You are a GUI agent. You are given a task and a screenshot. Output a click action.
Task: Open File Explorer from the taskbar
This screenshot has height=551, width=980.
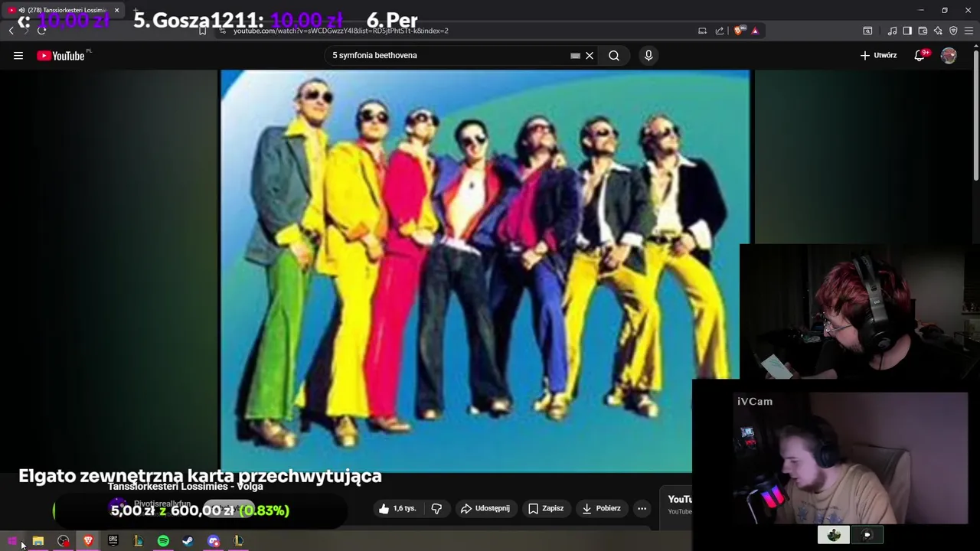click(38, 541)
